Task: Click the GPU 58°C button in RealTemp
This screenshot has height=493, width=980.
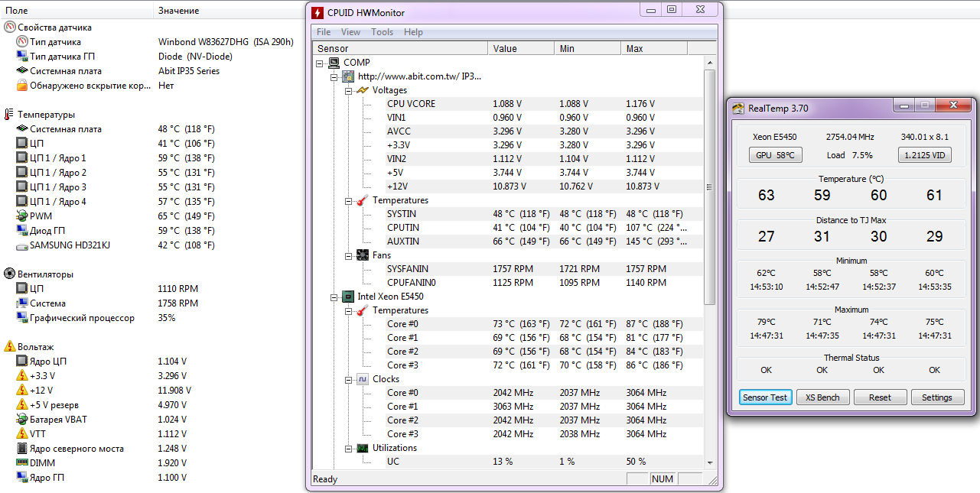Action: (775, 155)
